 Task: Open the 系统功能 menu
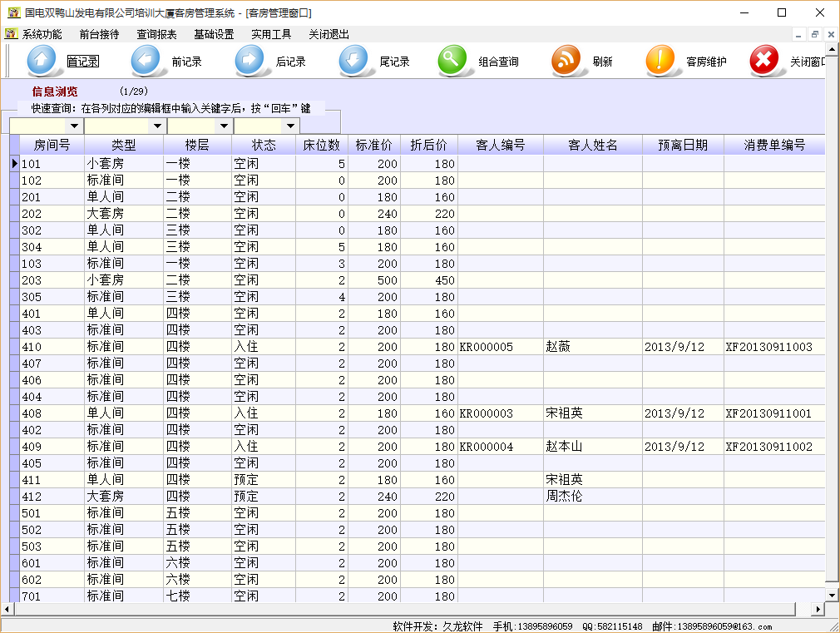point(42,34)
